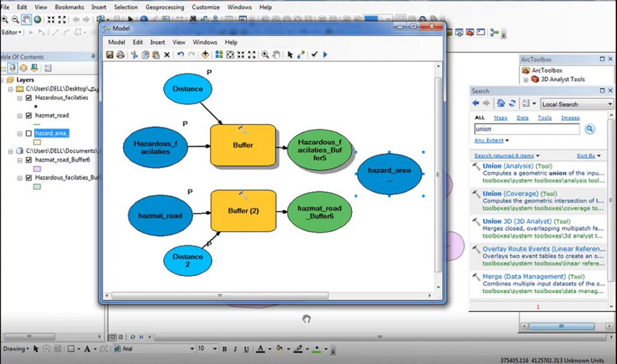Viewport: 617px width, 364px height.
Task: Click the hazmat_road_Buffer6 pink symbol swatch
Action: (37, 169)
